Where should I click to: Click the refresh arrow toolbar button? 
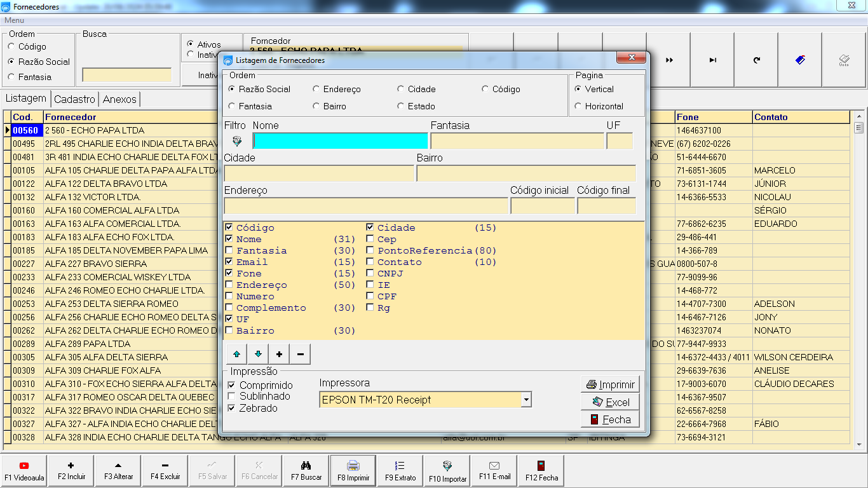pos(756,60)
